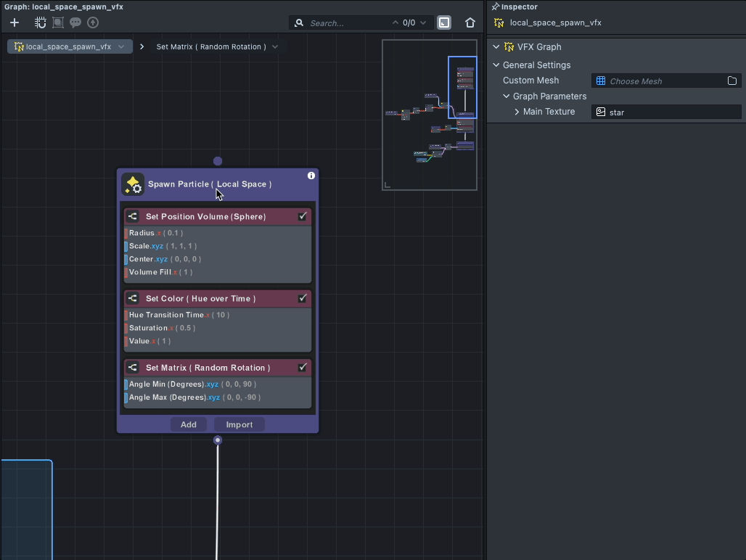Screen dimensions: 746x560
Task: Open the local_space_spawn_vfx breadcrumb dropdown
Action: (x=121, y=46)
